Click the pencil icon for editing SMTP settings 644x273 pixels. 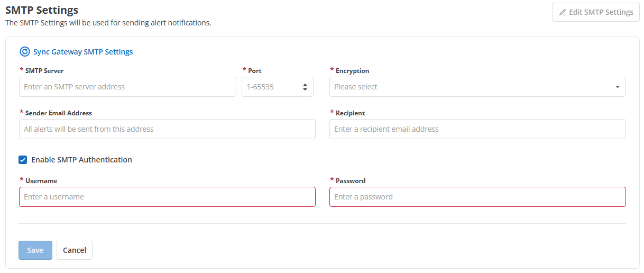[563, 12]
